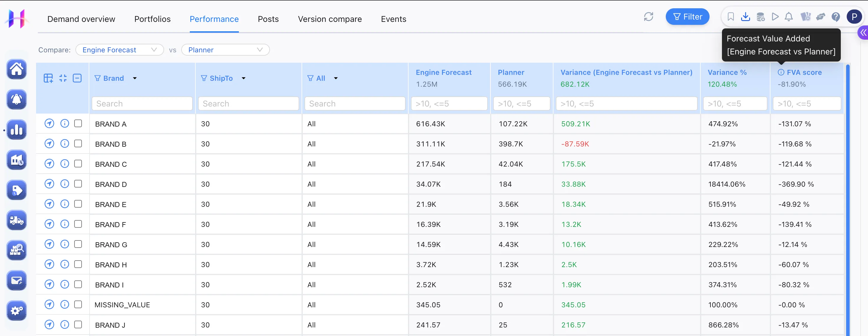
Task: Click the navigate arrow icon for BRAND D
Action: pos(49,184)
